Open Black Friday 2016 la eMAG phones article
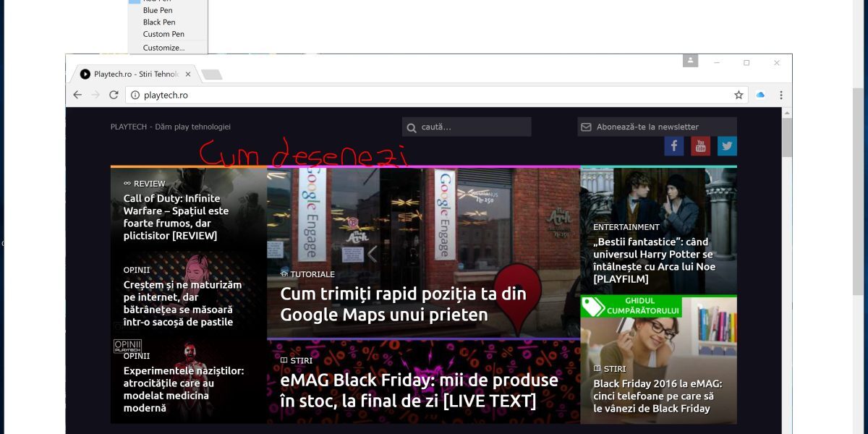Image resolution: width=868 pixels, height=434 pixels. tap(658, 396)
